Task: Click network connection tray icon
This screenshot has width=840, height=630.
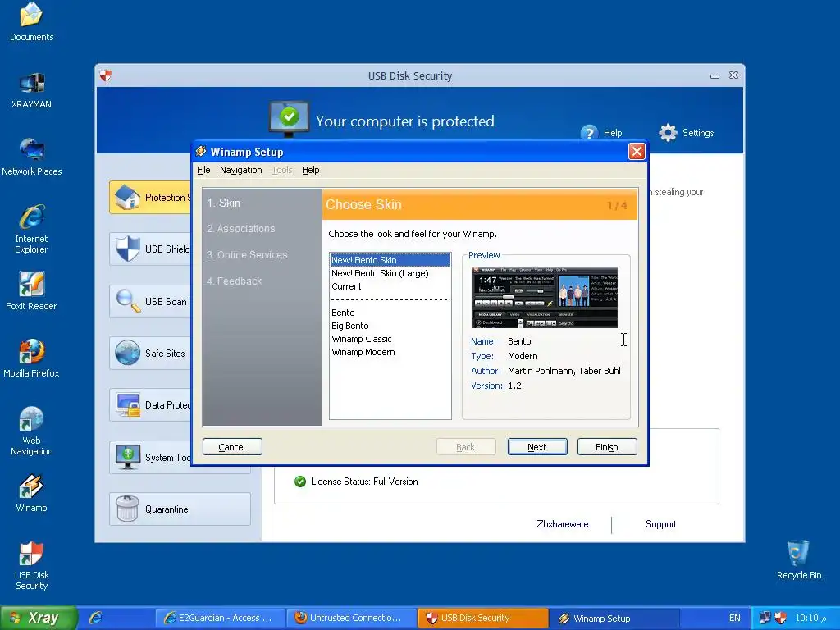Action: 765,618
